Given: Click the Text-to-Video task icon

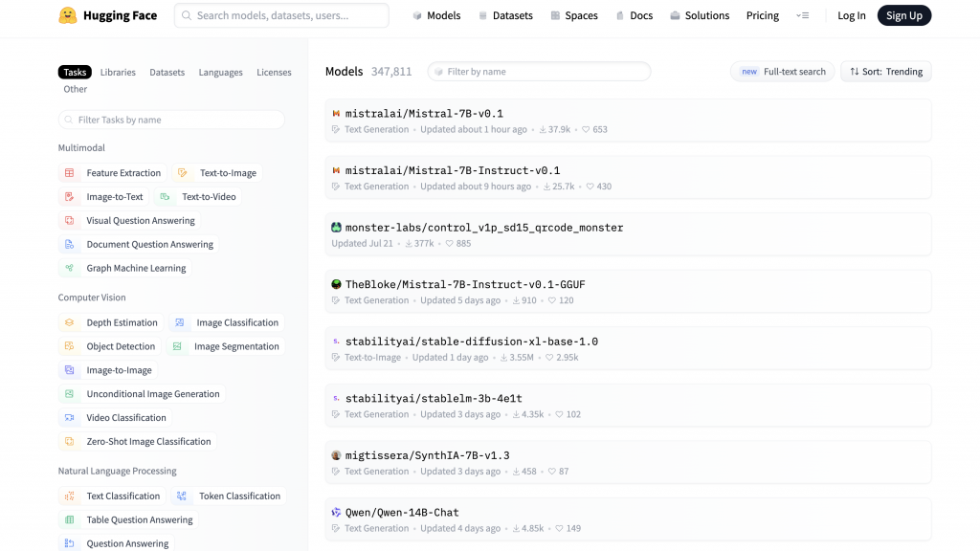Looking at the screenshot, I should pyautogui.click(x=165, y=197).
